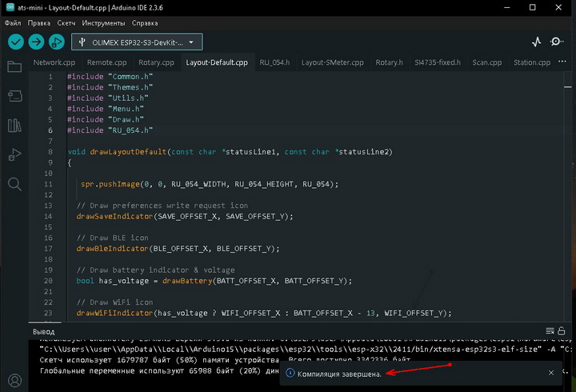Switch to the Rotary.cpp tab

(x=156, y=62)
